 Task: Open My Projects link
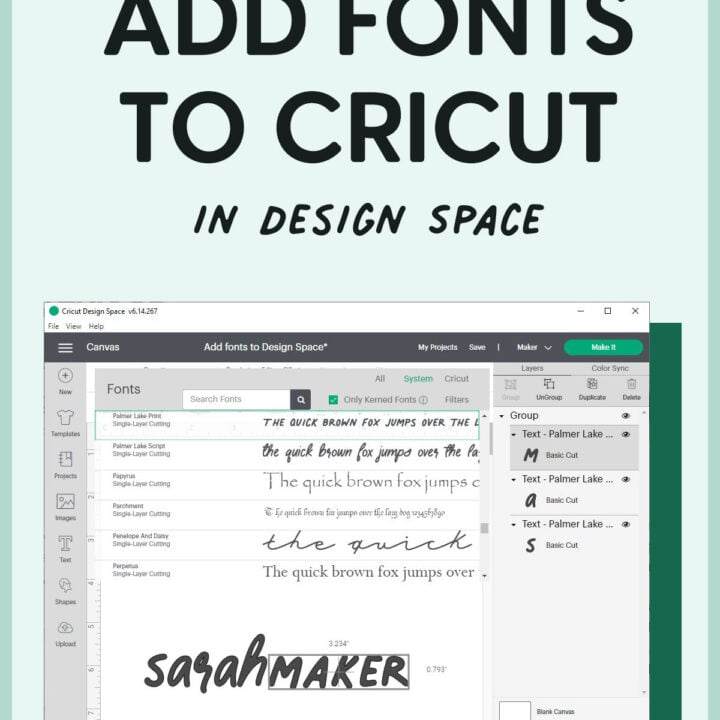click(x=438, y=348)
